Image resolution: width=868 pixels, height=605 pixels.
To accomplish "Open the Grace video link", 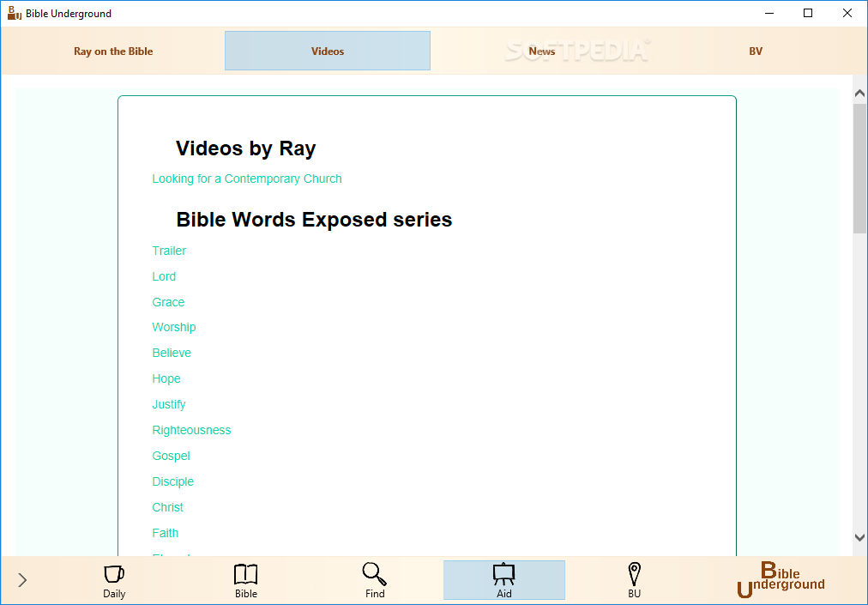I will coord(168,302).
